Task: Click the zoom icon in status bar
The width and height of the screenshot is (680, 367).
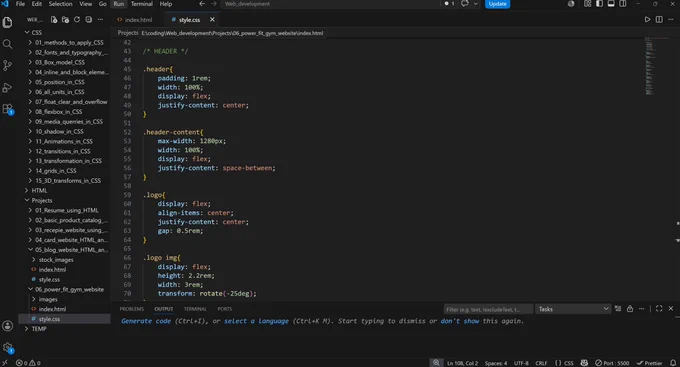Action: point(436,363)
